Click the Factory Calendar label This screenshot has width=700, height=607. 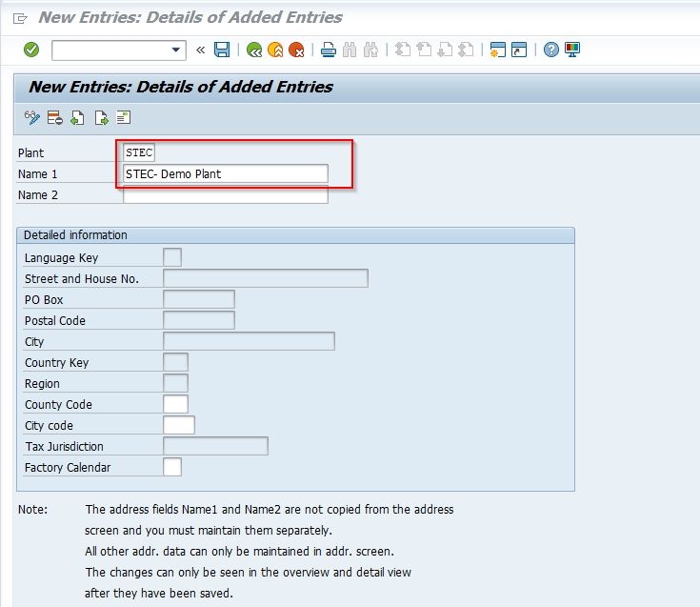coord(68,468)
